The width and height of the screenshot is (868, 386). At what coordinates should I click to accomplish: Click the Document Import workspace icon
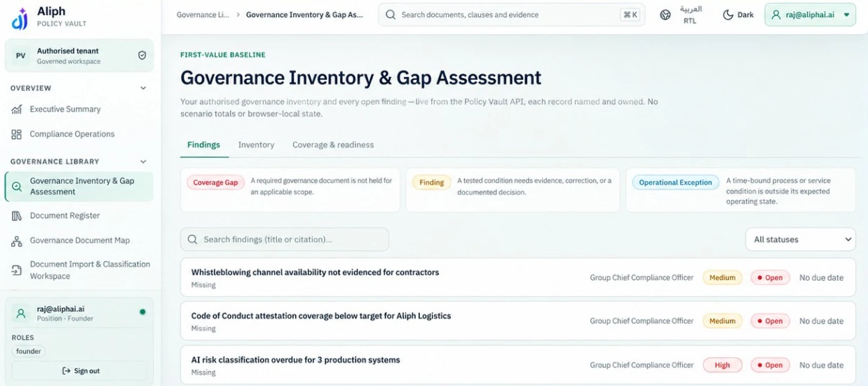(17, 270)
